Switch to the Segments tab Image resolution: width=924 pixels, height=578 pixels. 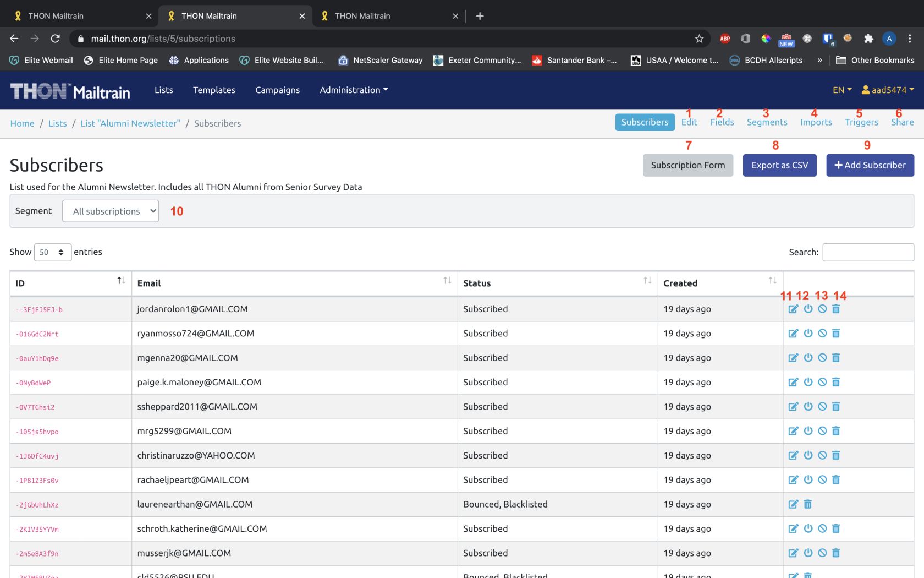tap(767, 122)
